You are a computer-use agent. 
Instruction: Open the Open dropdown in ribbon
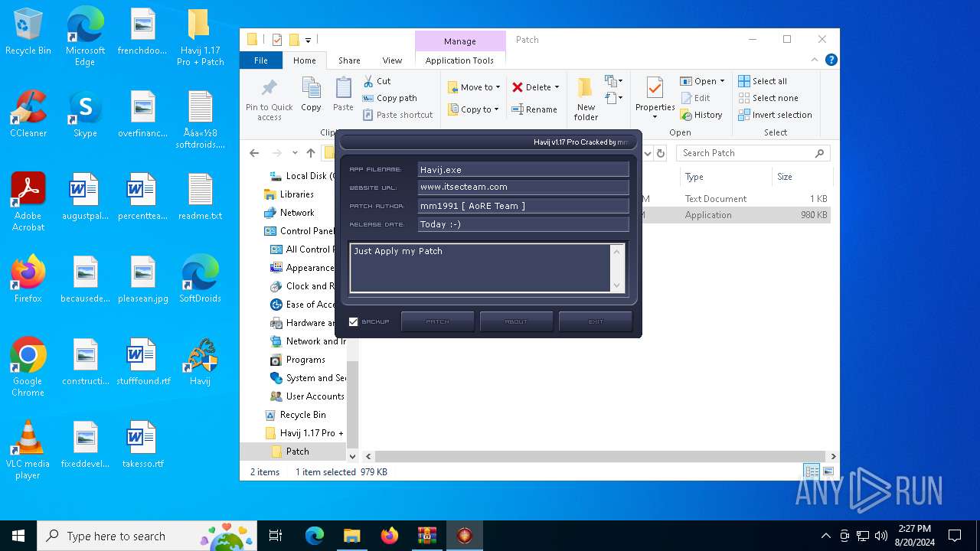[702, 81]
